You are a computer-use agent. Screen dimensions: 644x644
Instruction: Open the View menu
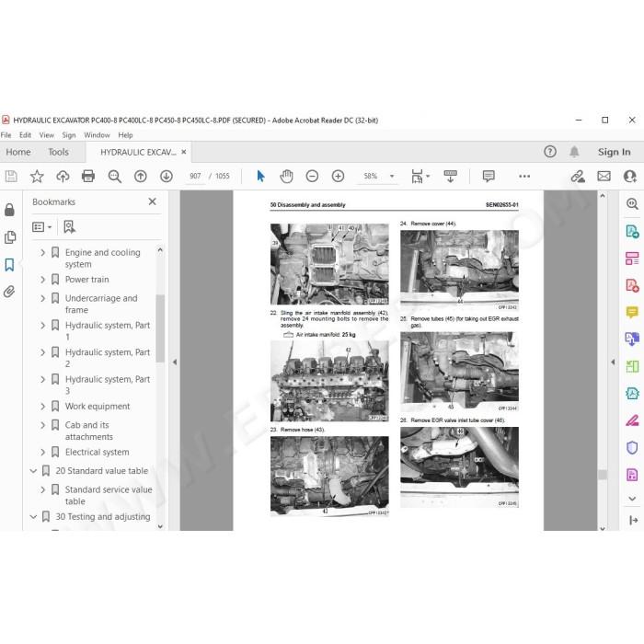click(x=46, y=135)
